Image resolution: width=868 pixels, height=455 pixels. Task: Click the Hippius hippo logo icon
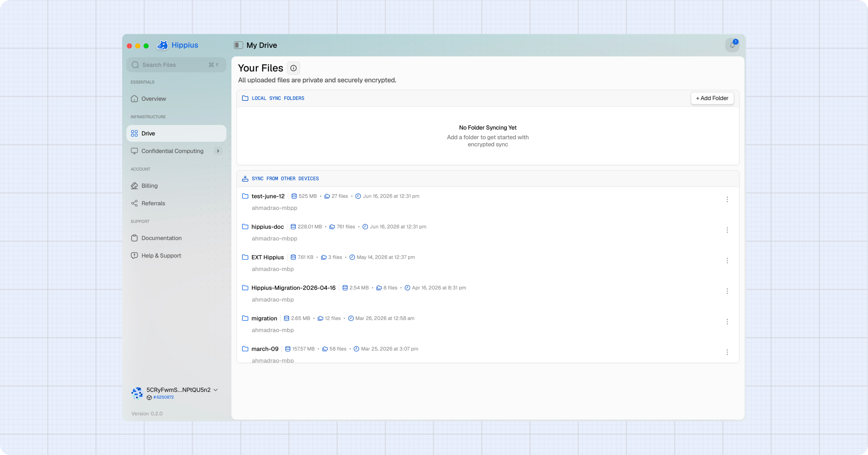point(162,45)
